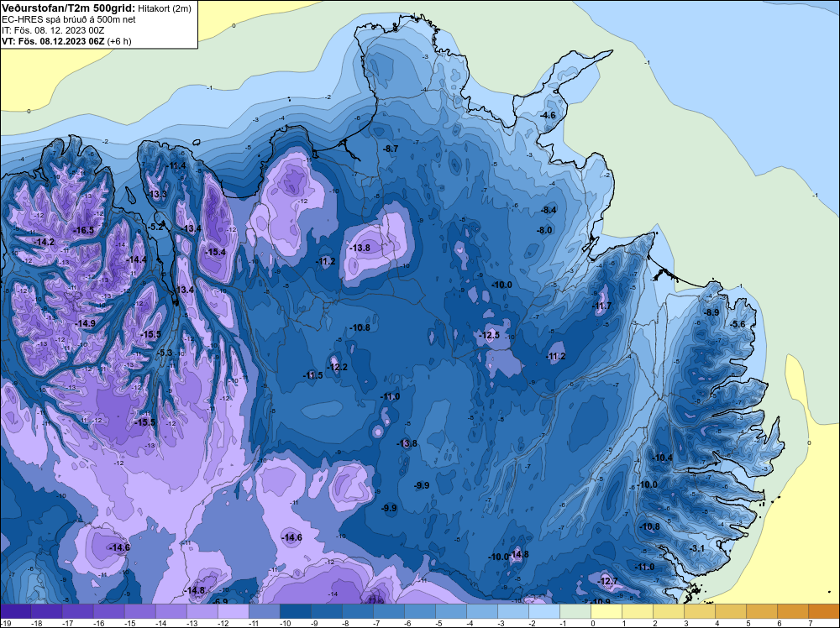Click the -5.2 coastal temperature value
Viewport: 840px width, 628px height.
point(156,227)
